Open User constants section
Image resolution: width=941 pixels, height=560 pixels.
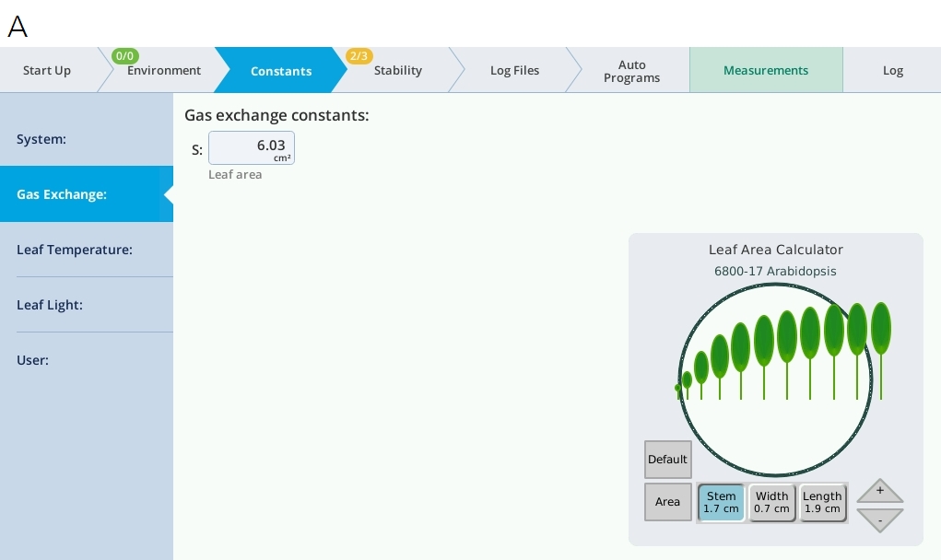[x=87, y=360]
